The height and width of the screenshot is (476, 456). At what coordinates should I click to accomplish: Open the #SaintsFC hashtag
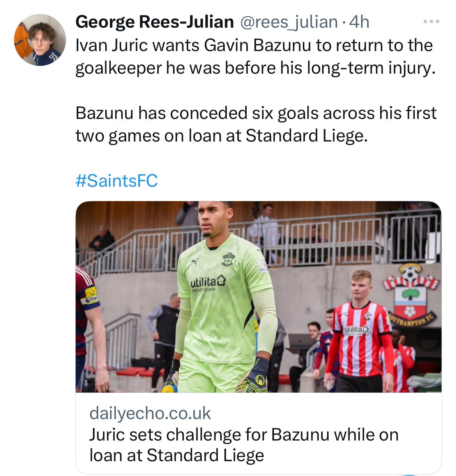[117, 180]
